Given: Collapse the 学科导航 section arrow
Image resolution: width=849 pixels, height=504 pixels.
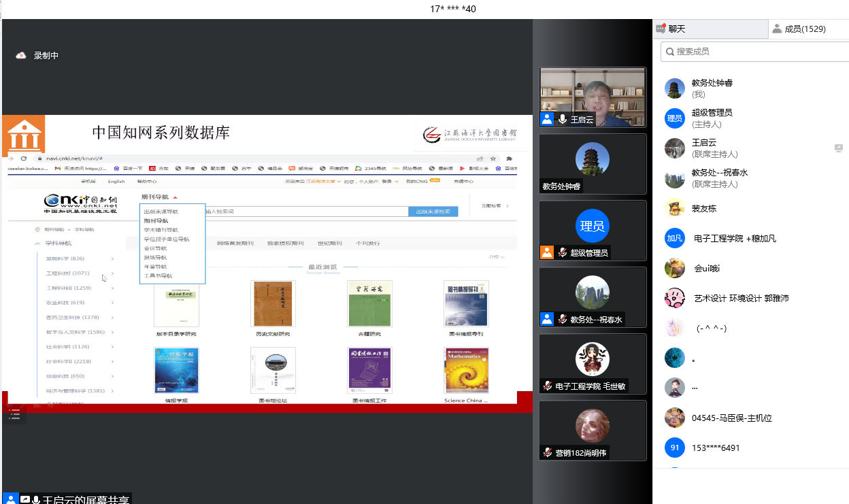Looking at the screenshot, I should (x=37, y=243).
